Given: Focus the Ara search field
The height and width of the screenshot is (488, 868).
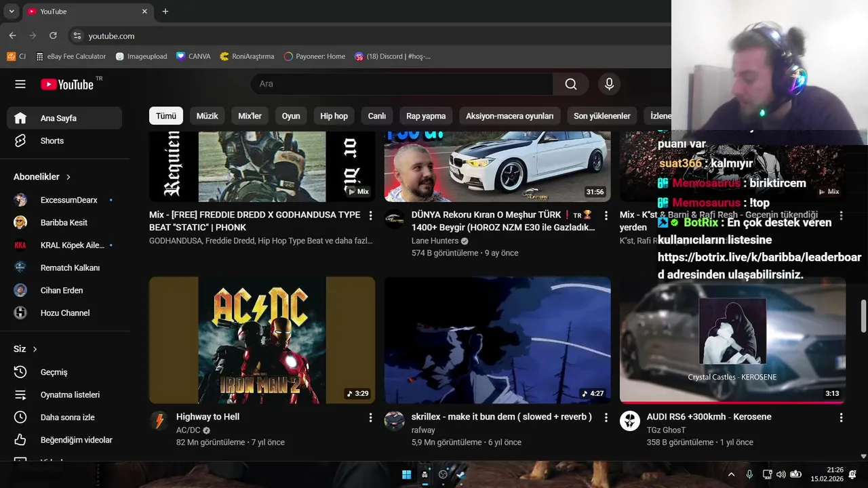Looking at the screenshot, I should 401,84.
